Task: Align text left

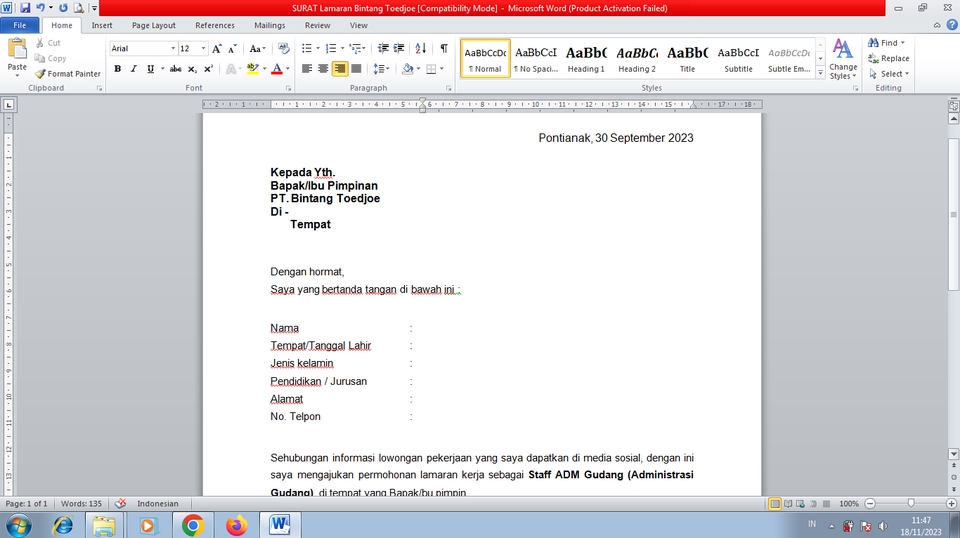Action: click(307, 69)
